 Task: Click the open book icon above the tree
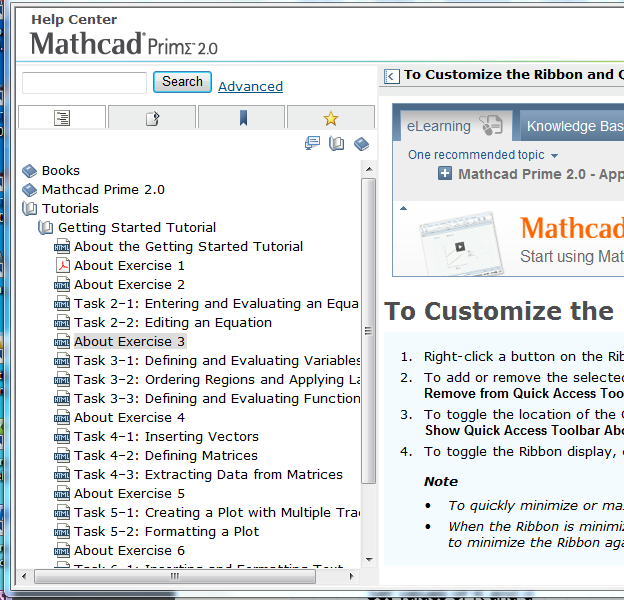point(337,143)
